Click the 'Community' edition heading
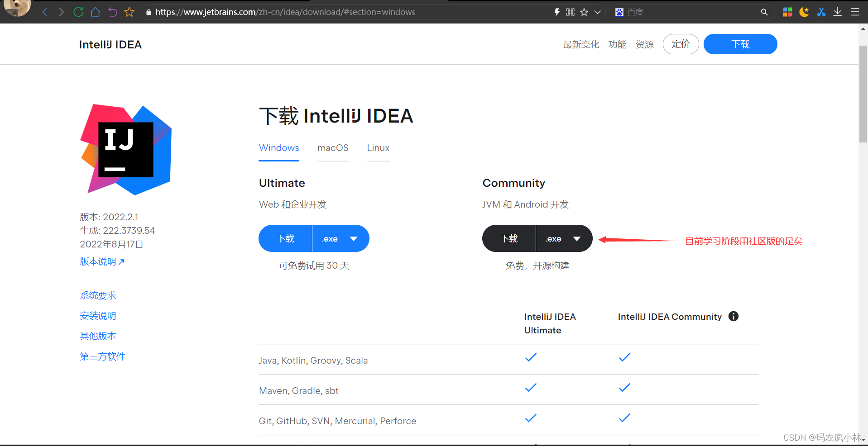The image size is (868, 446). (x=514, y=183)
